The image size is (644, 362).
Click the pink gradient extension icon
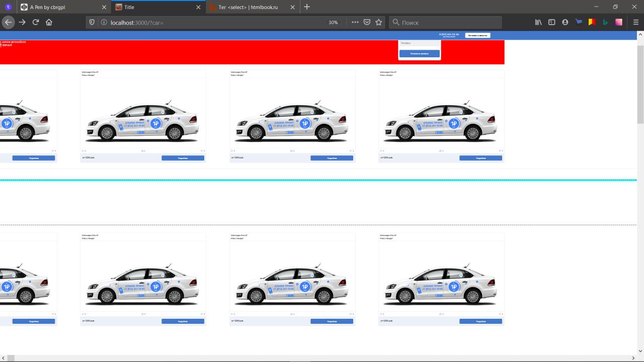619,22
